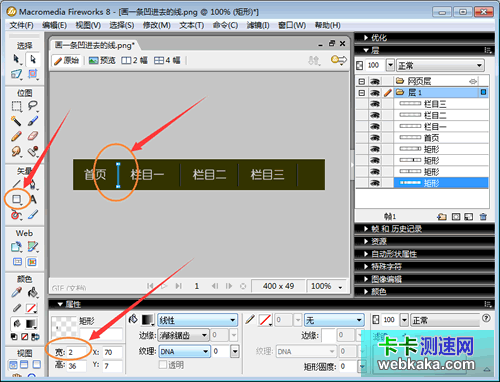Toggle visibility of 栏目二 layer
This screenshot has width=500, height=382.
point(375,115)
